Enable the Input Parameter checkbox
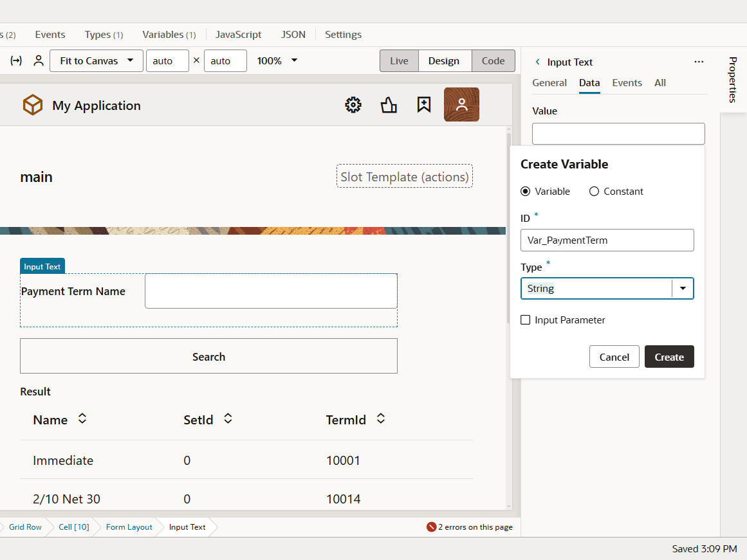 pyautogui.click(x=526, y=320)
